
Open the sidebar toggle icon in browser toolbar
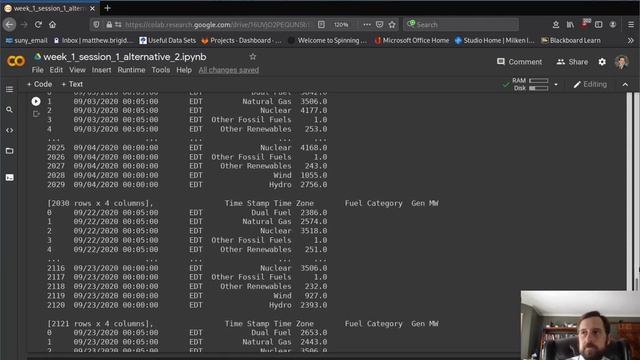click(598, 24)
